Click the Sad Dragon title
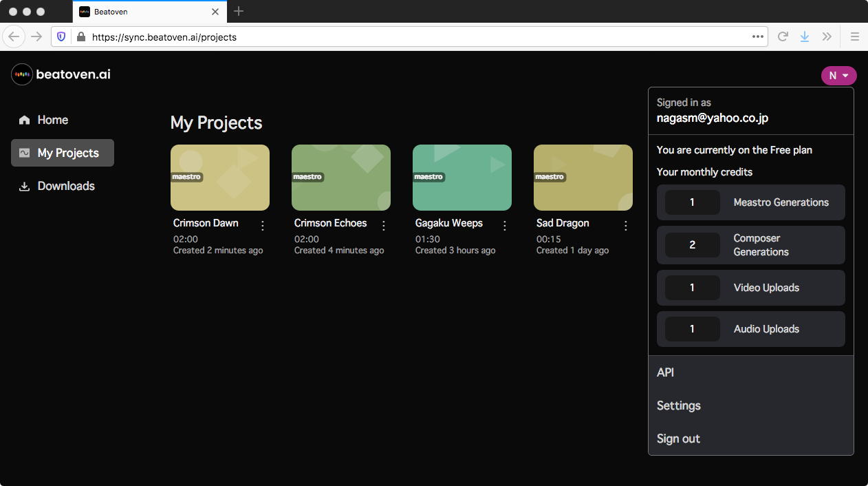This screenshot has width=868, height=486. point(563,223)
